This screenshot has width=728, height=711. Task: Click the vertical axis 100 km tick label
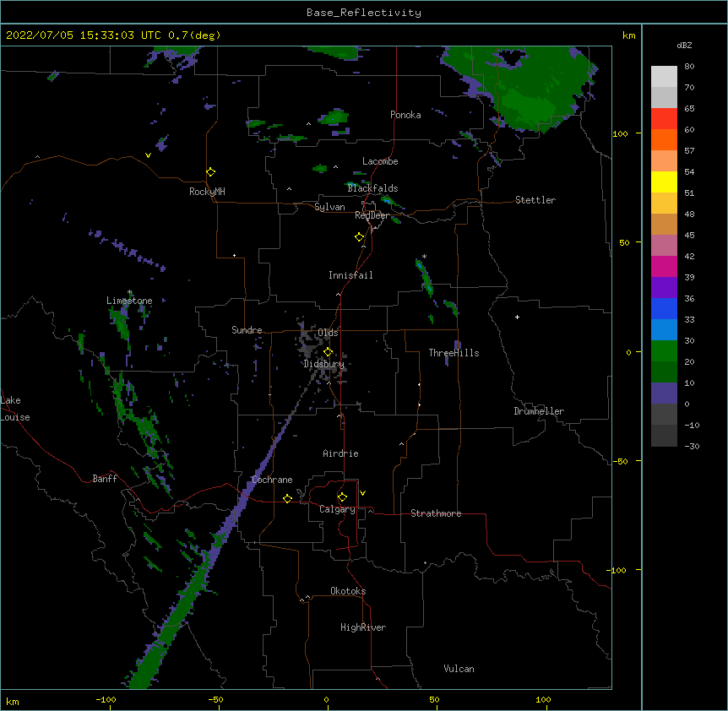tap(621, 133)
